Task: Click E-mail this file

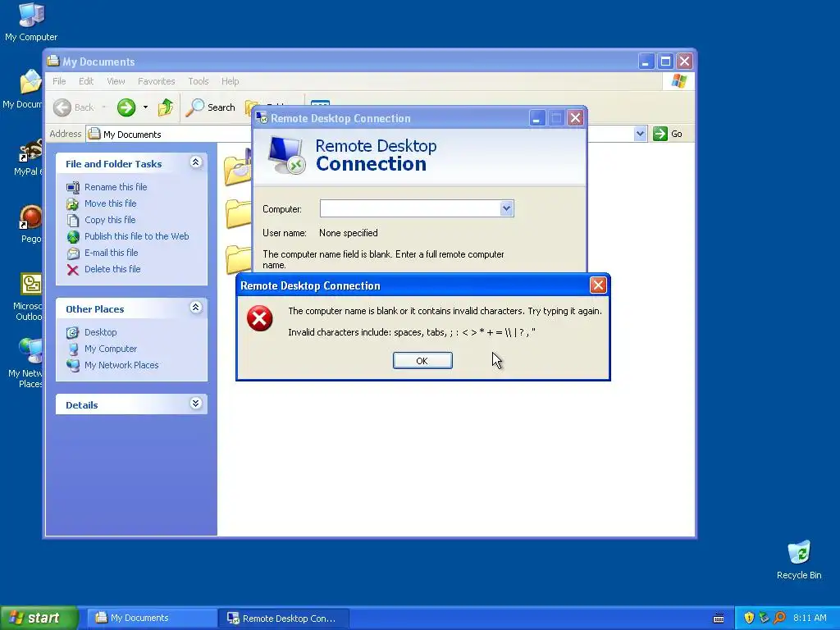Action: click(112, 253)
